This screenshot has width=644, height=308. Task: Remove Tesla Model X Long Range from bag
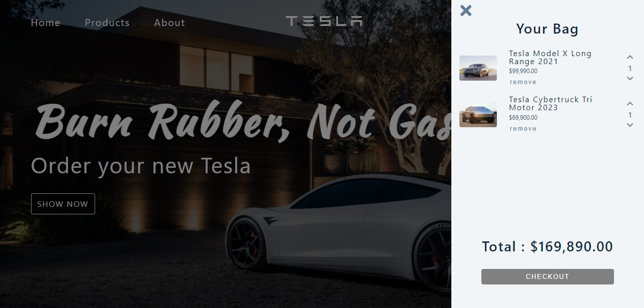click(523, 82)
